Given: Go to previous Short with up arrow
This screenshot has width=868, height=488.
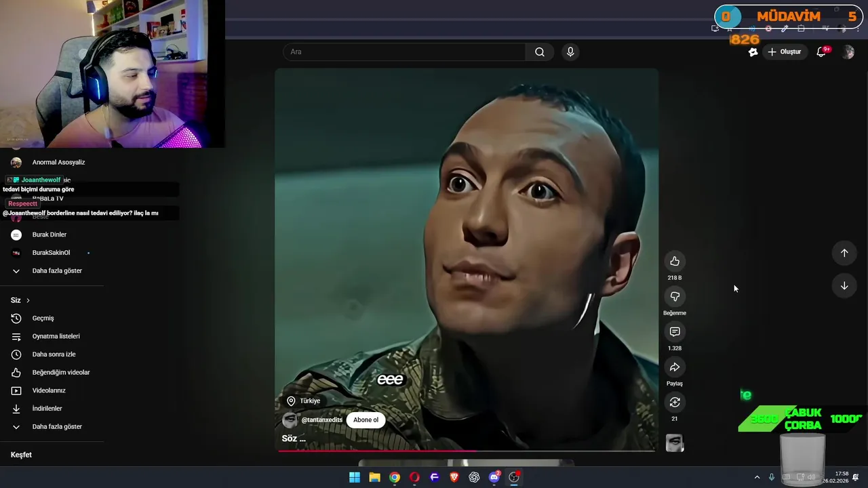Looking at the screenshot, I should pyautogui.click(x=844, y=253).
